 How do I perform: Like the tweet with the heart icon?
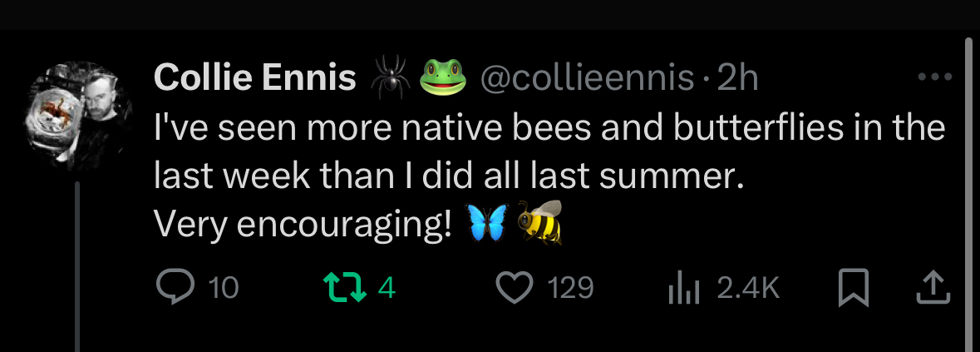[514, 287]
